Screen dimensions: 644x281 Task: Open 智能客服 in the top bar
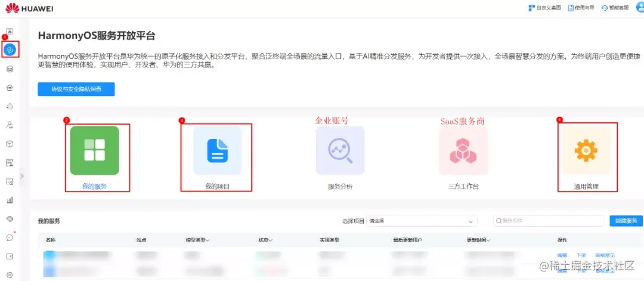[615, 8]
